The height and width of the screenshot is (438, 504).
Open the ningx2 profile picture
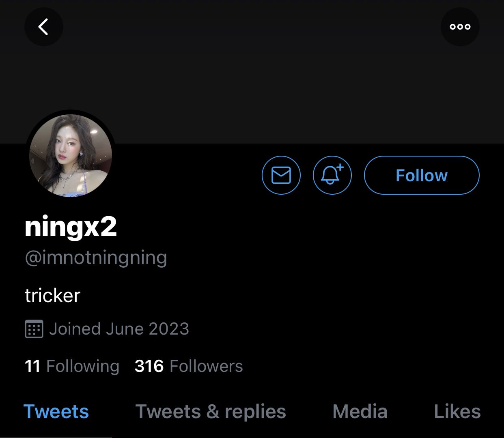[x=71, y=155]
